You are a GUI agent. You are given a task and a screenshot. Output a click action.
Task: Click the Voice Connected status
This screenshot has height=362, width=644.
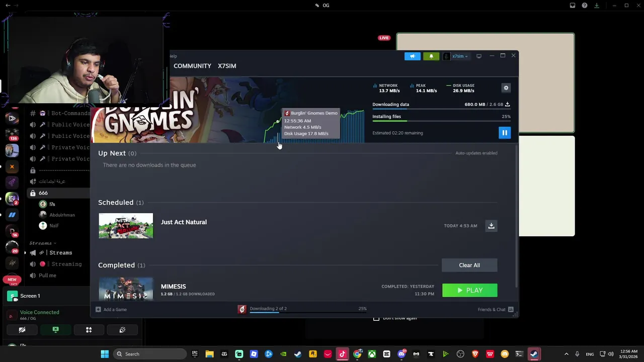point(39,312)
